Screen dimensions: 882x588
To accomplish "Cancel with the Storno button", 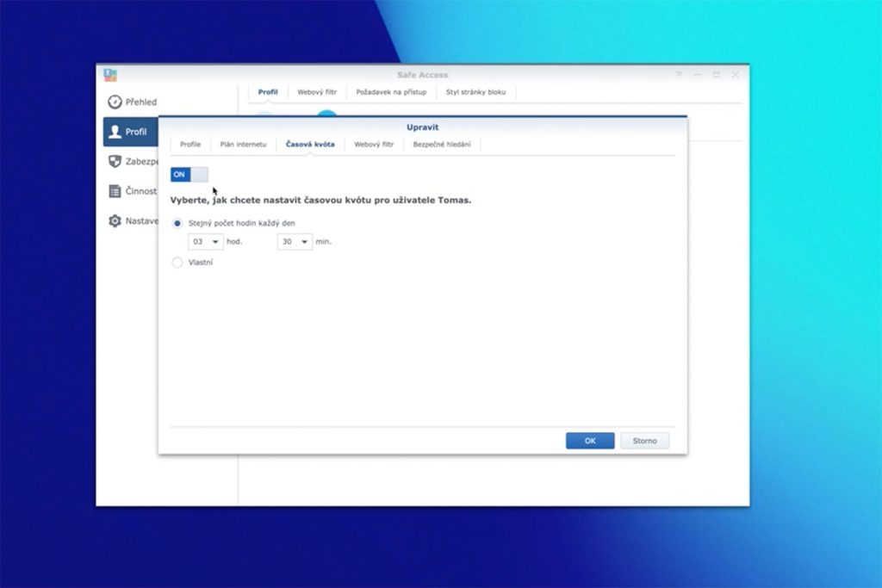I will point(644,441).
